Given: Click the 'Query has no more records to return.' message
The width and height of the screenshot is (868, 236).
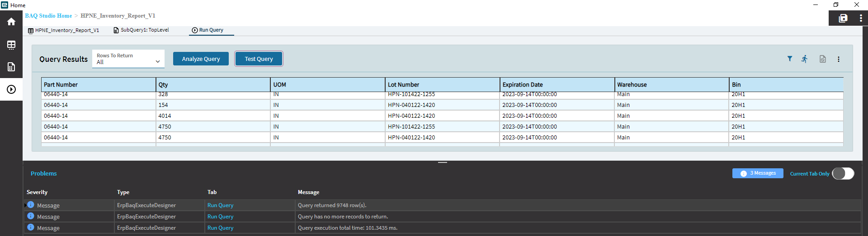Looking at the screenshot, I should point(343,217).
